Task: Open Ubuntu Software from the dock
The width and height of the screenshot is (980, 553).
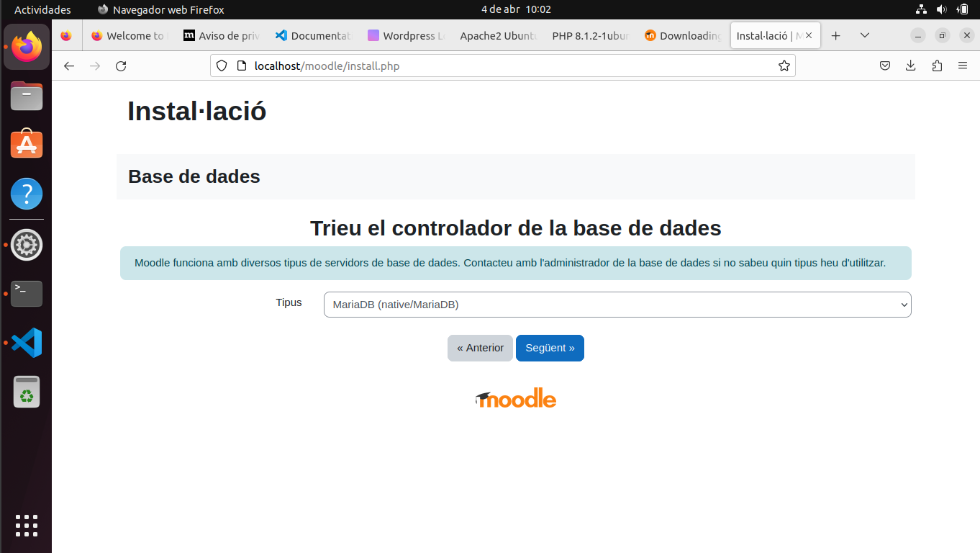Action: tap(26, 144)
